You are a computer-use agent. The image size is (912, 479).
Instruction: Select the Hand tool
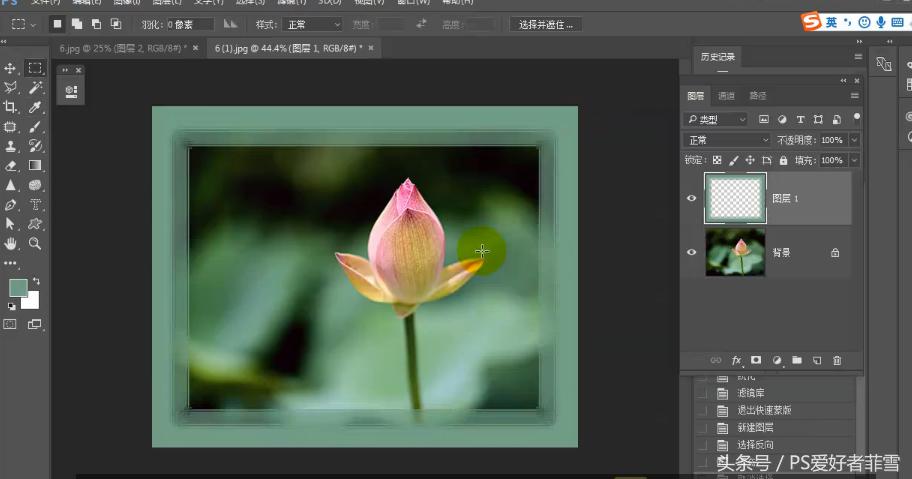(x=10, y=244)
